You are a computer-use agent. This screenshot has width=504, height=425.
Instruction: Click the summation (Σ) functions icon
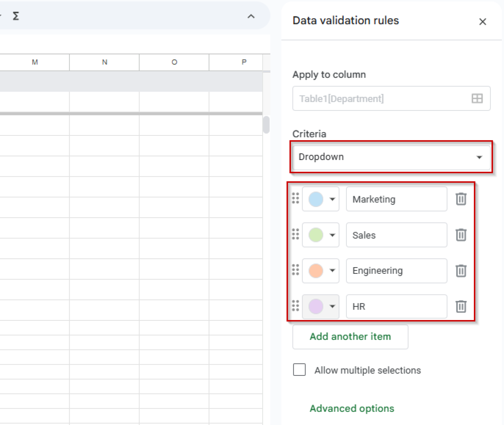[15, 15]
